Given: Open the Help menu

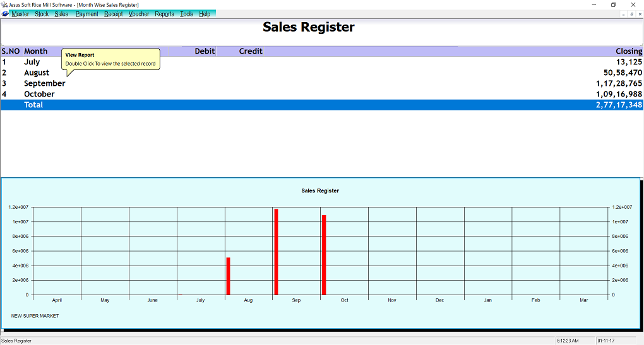Looking at the screenshot, I should 205,14.
